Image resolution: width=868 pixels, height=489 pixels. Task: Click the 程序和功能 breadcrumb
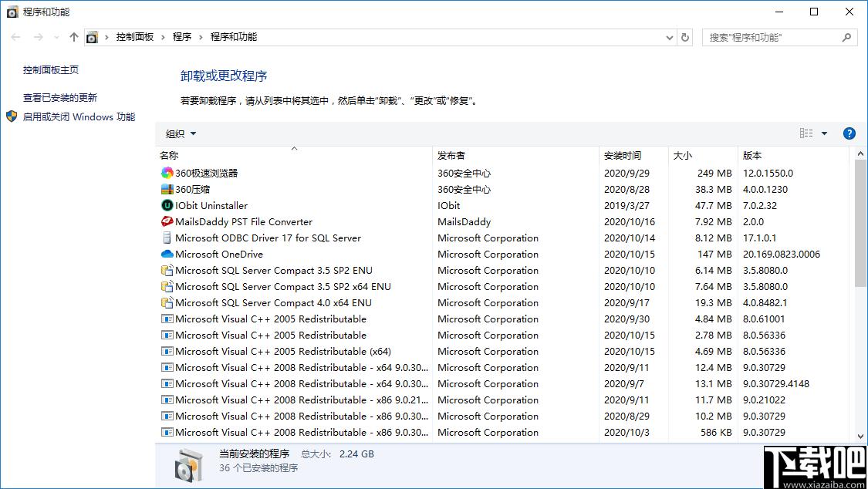[x=233, y=37]
